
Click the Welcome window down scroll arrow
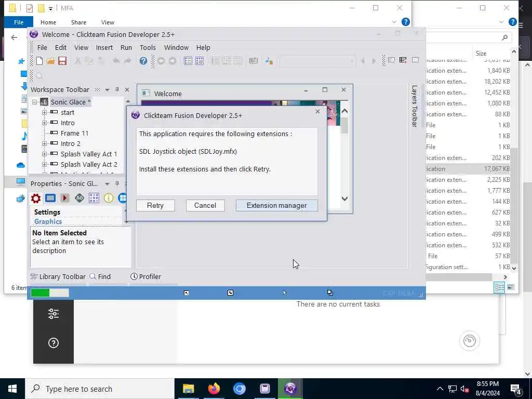click(x=345, y=198)
